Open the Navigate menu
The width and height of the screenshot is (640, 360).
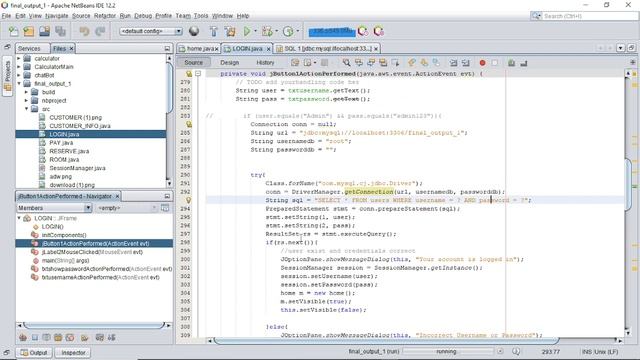click(x=57, y=16)
